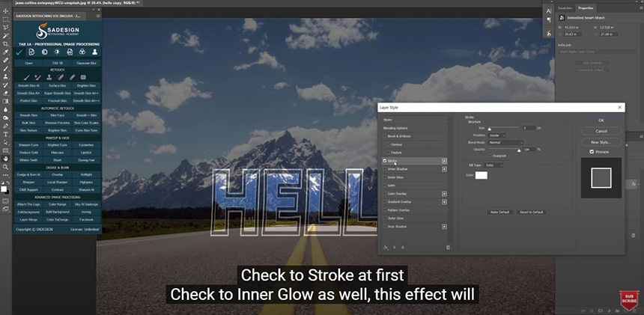Click the half-circle contrast icon in SADESIGN panel
This screenshot has width=644, height=315.
(x=44, y=52)
